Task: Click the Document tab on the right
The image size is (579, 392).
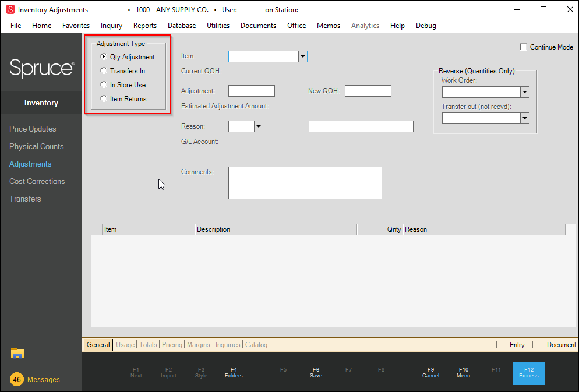Action: 562,344
